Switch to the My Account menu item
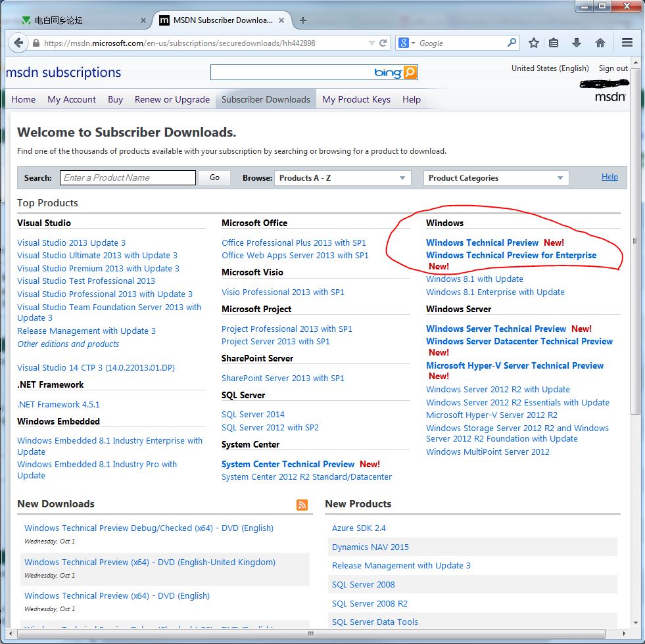 [72, 100]
